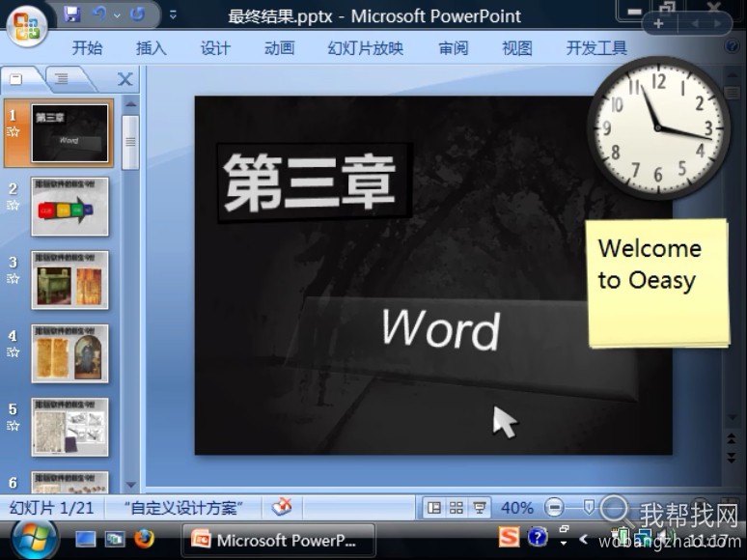Open the 审阅 ribbon tab
Screen dimensions: 747x560
point(453,47)
